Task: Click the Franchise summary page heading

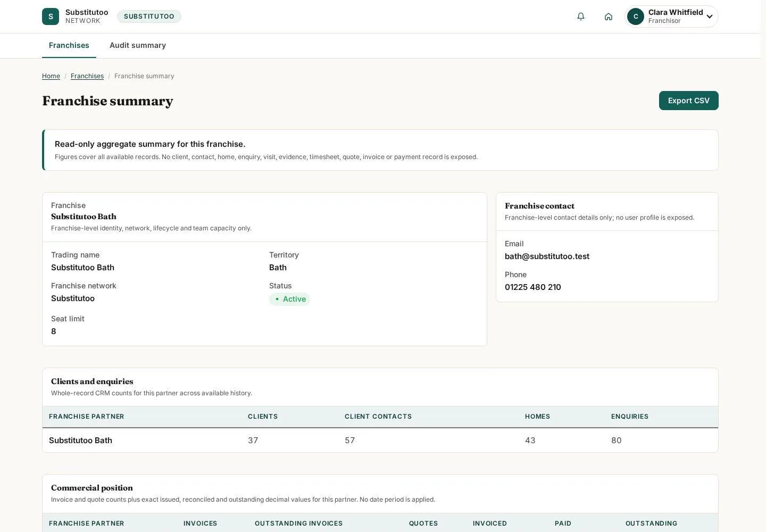Action: pos(107,101)
